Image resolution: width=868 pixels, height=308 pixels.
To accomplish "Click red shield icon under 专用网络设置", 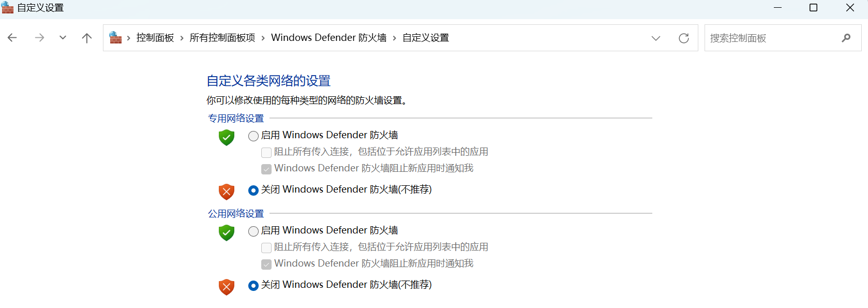I will pyautogui.click(x=227, y=192).
